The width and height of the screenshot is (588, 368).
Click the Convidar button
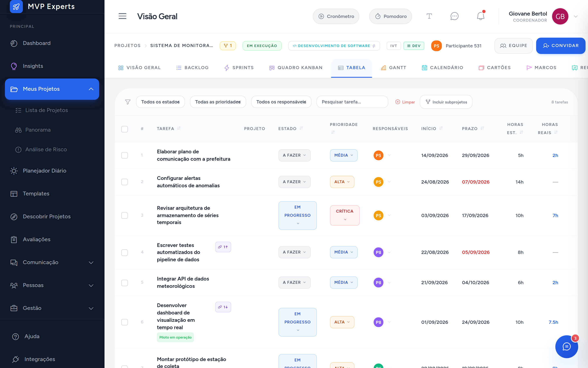[561, 46]
